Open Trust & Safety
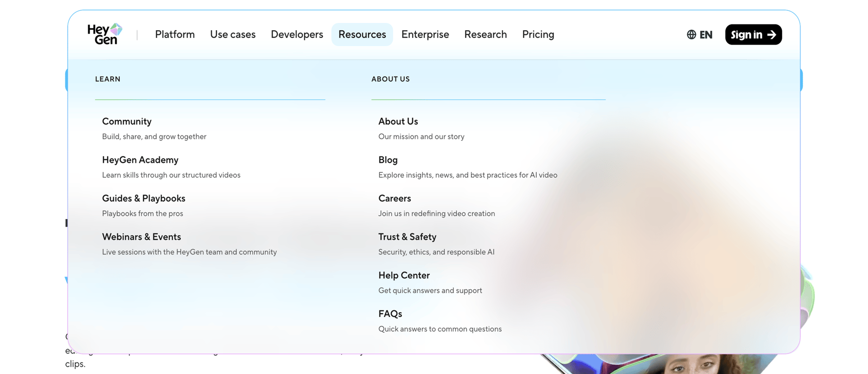The height and width of the screenshot is (374, 868). (407, 237)
